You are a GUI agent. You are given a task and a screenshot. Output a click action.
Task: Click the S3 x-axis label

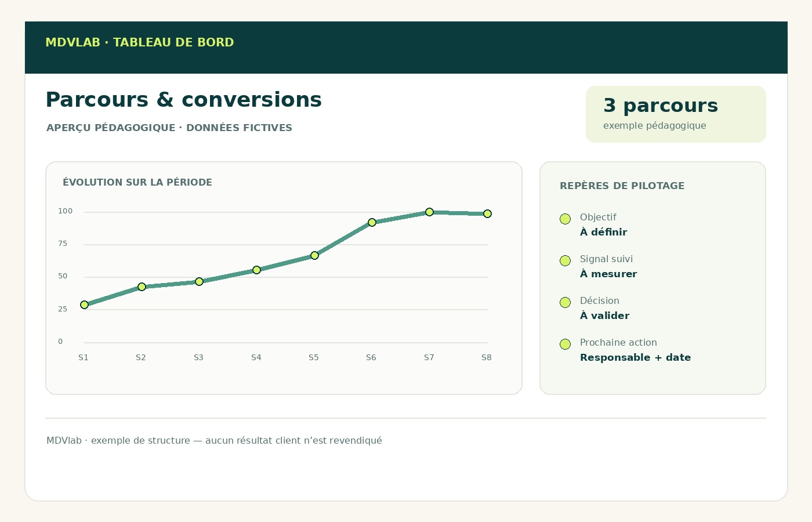point(198,357)
